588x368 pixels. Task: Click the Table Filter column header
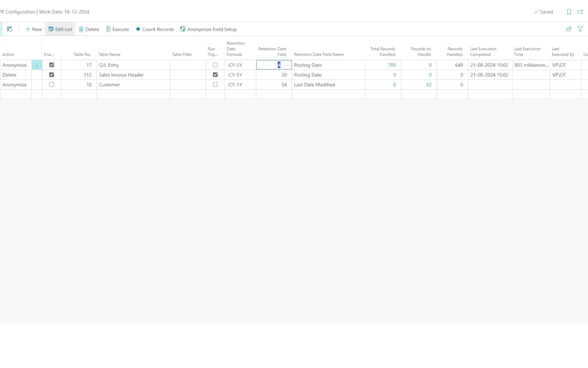point(182,54)
